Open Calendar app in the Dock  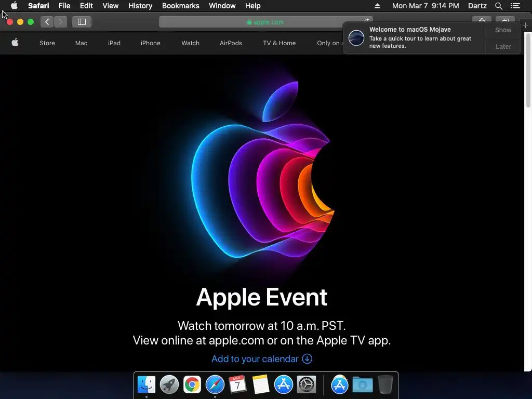click(x=237, y=384)
